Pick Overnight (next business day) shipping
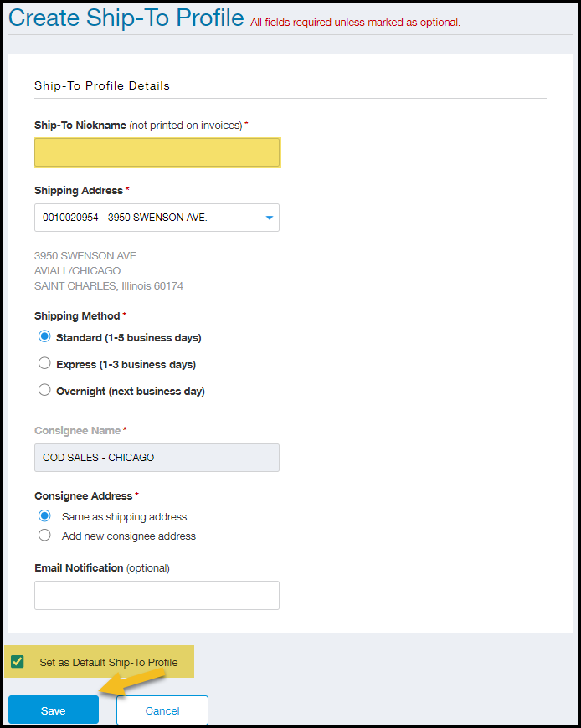The image size is (581, 728). tap(45, 390)
